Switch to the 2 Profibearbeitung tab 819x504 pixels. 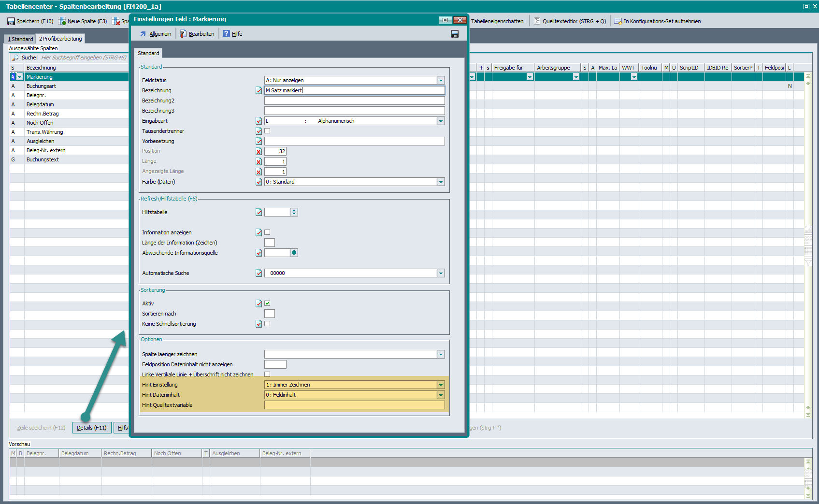point(60,39)
